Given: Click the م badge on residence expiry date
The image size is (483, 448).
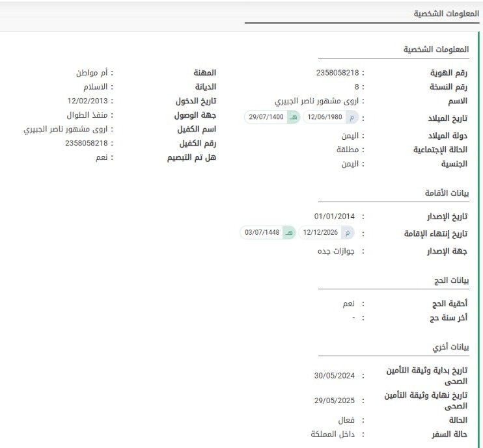Looking at the screenshot, I should pos(348,232).
